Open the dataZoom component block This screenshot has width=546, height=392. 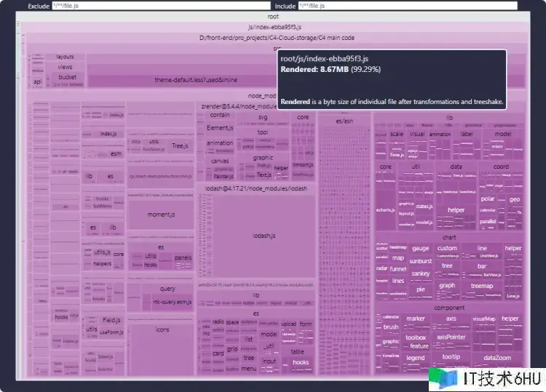pyautogui.click(x=499, y=358)
